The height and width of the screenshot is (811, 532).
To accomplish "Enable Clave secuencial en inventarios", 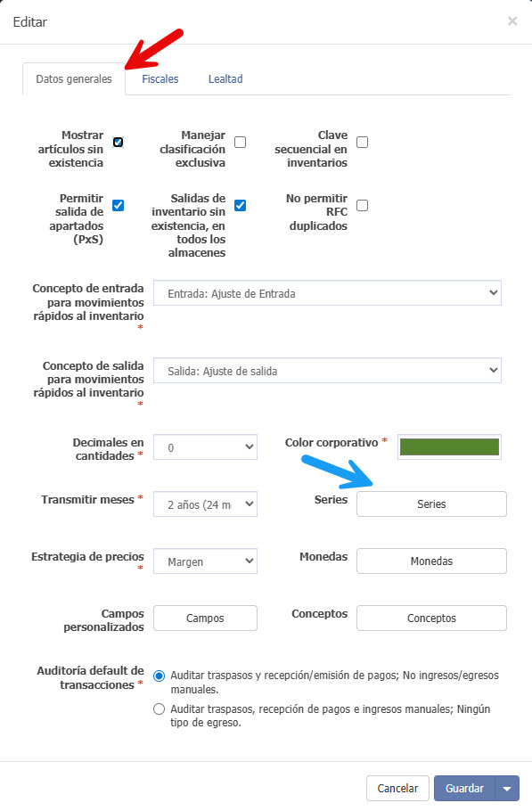I will pos(362,141).
